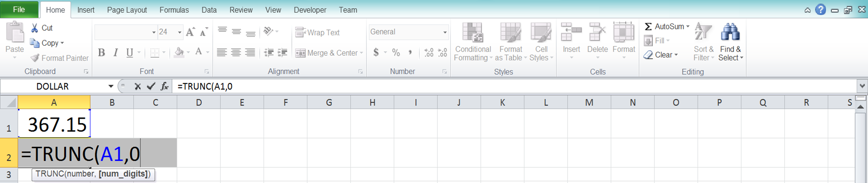868x183 pixels.
Task: Open the General number format dropdown
Action: 445,32
